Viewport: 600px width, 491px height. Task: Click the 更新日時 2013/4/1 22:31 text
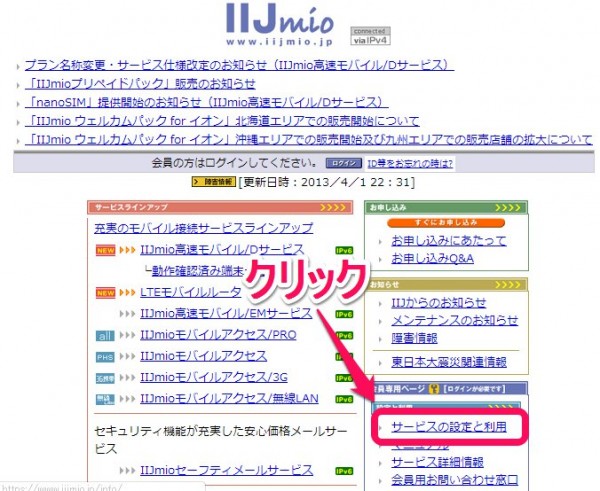click(327, 182)
